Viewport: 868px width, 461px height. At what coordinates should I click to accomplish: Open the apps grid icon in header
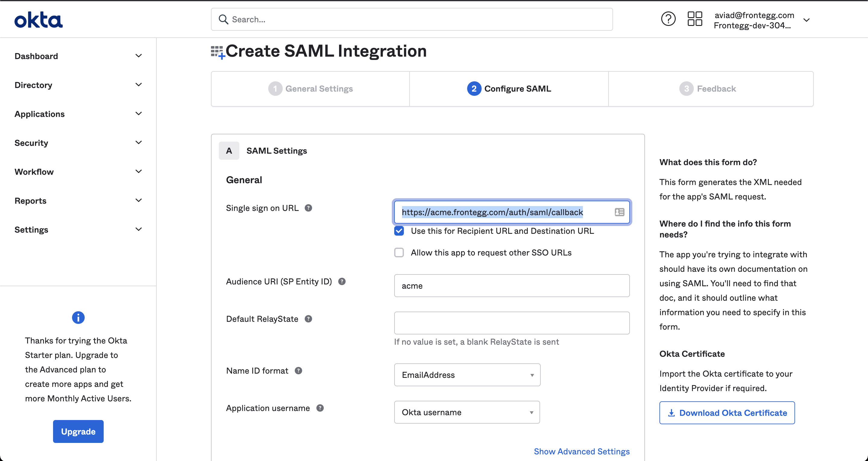tap(694, 19)
